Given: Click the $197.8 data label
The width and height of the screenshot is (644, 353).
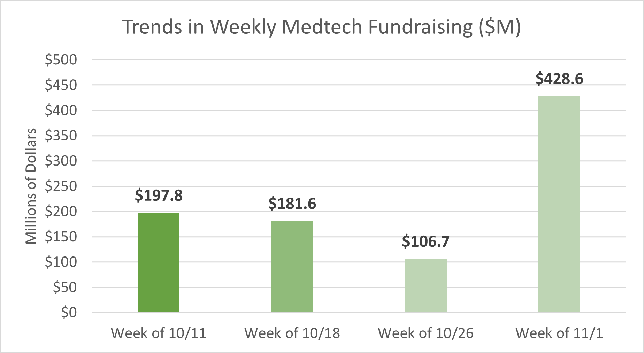Looking at the screenshot, I should point(159,195).
